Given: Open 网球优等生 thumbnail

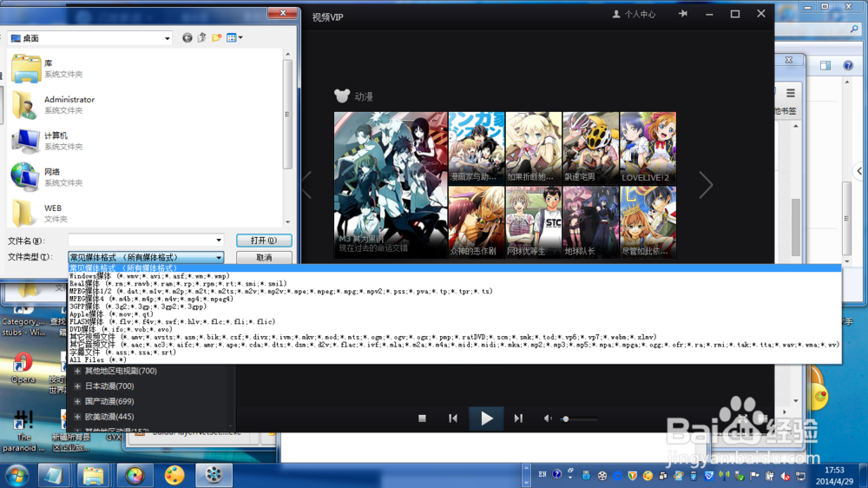Looking at the screenshot, I should tap(534, 222).
